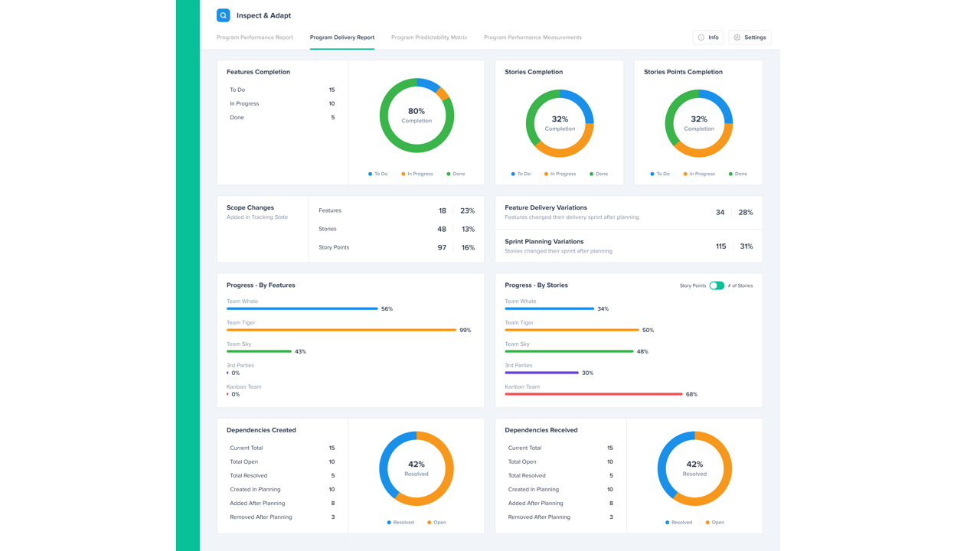Click the Inspect & Adapt magnifier app icon
Screen dimensions: 980x551
(223, 15)
